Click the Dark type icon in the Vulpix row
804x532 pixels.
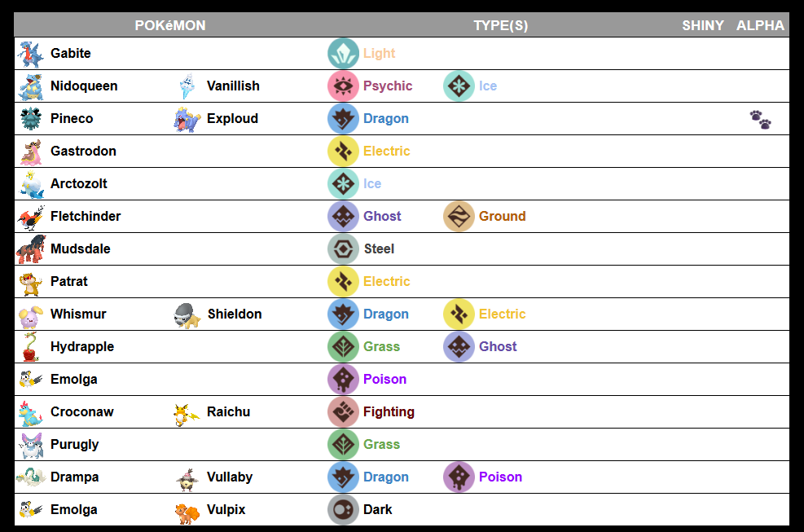pos(343,510)
